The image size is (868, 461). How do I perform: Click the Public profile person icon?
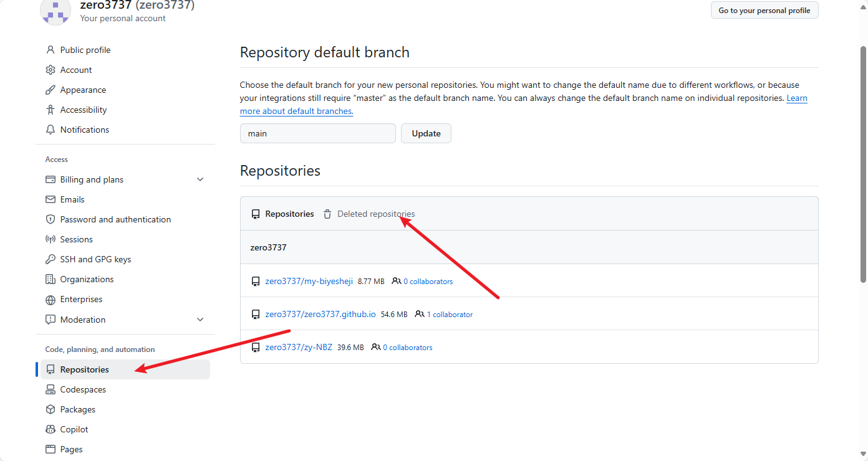[51, 50]
